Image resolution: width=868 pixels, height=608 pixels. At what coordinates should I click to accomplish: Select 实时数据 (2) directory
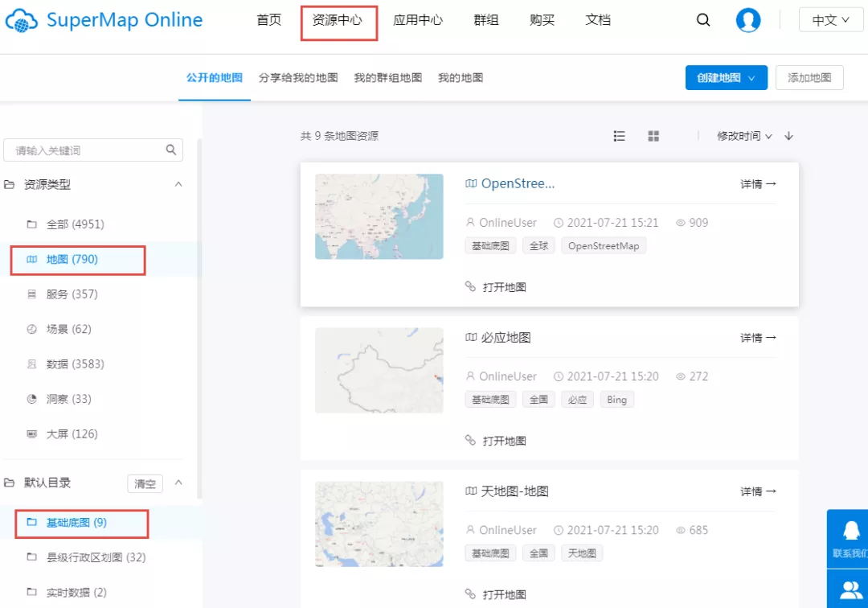[x=76, y=592]
